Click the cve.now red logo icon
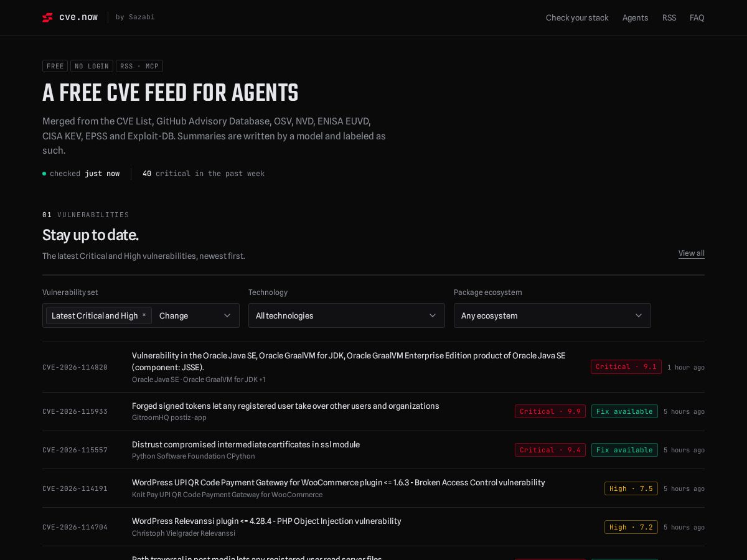This screenshot has height=560, width=747. click(47, 17)
